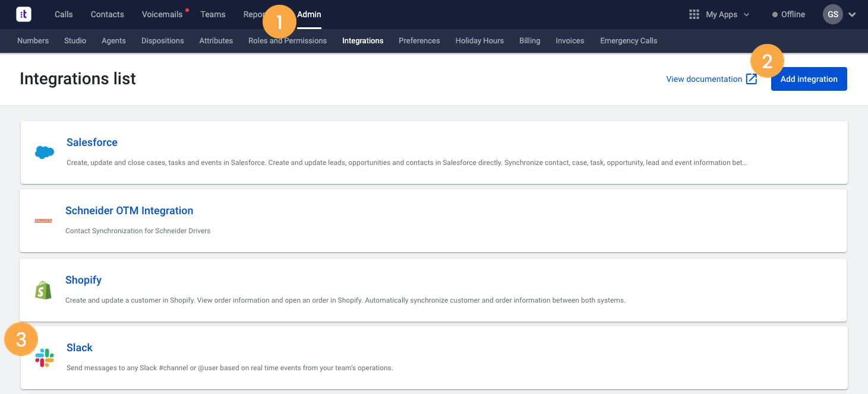Go to the Dispositions tab

pyautogui.click(x=163, y=41)
